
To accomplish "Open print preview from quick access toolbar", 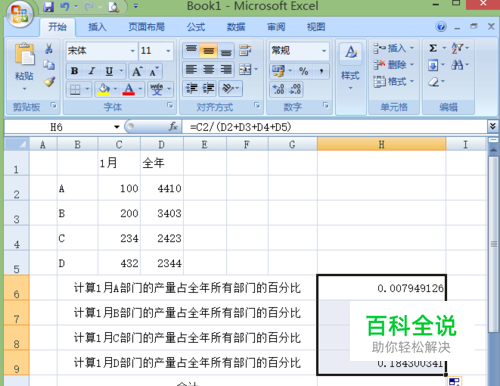I will point(113,7).
